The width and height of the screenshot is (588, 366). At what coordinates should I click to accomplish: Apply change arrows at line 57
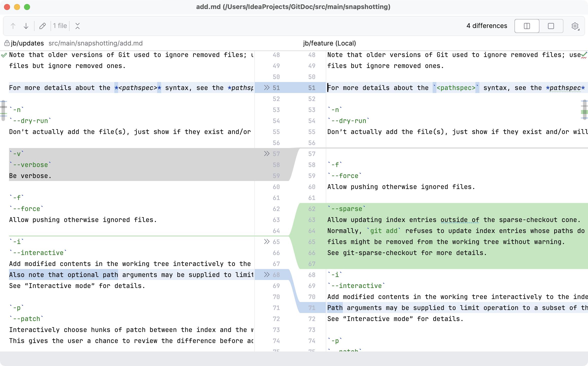point(267,154)
